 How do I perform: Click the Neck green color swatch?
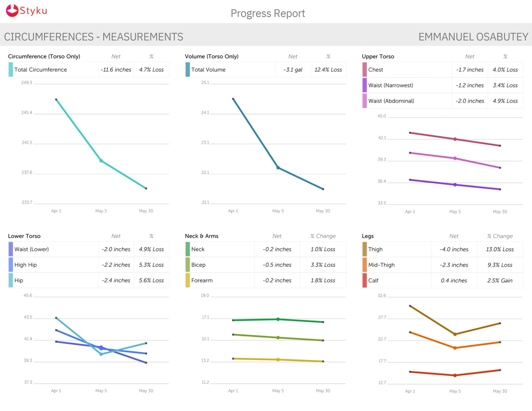click(188, 249)
